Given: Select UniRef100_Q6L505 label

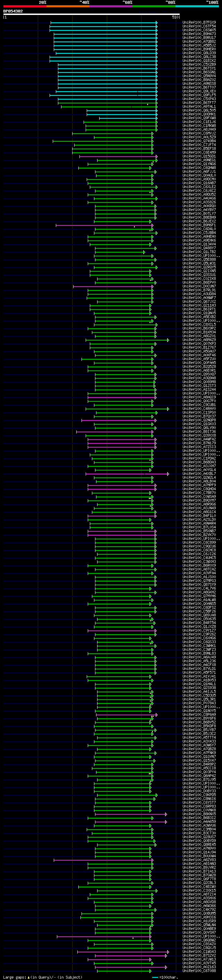Looking at the screenshot, I should point(199,110).
